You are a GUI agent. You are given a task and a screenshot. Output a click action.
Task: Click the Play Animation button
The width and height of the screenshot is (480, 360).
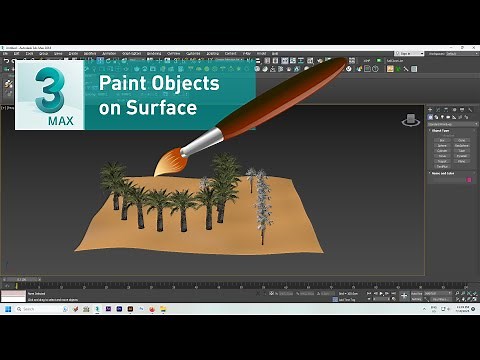point(381,293)
